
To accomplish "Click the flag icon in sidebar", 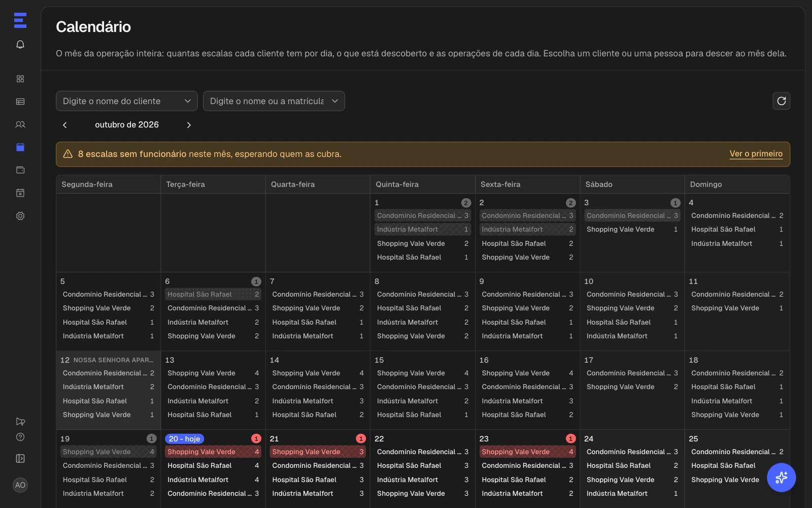I will 20,422.
